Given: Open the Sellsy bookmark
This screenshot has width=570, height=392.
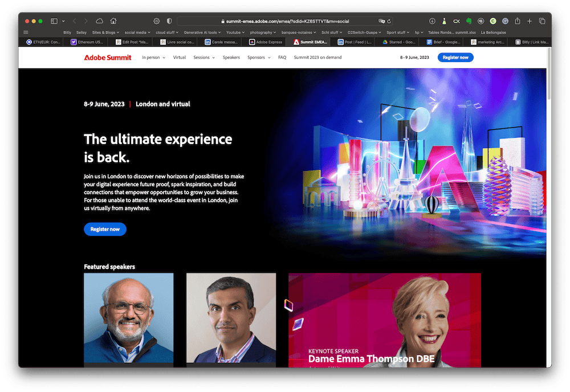Looking at the screenshot, I should [82, 32].
